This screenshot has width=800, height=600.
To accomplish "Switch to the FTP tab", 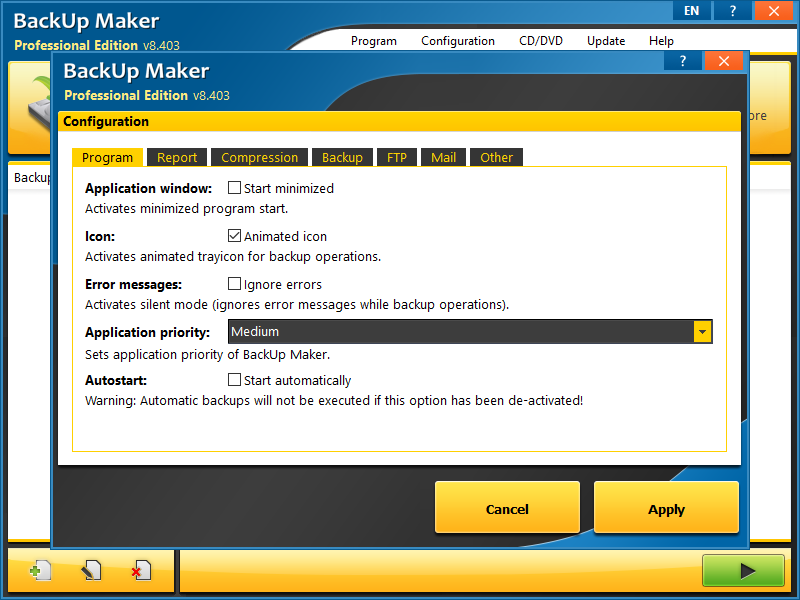I will click(396, 157).
